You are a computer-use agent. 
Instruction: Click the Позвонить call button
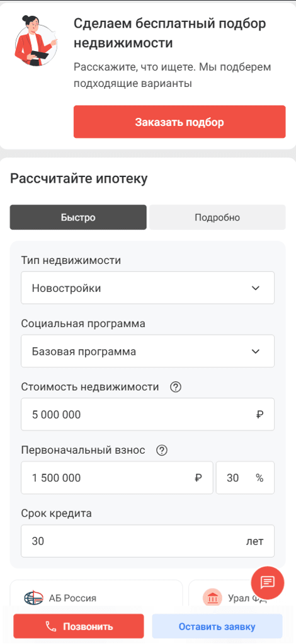click(79, 626)
